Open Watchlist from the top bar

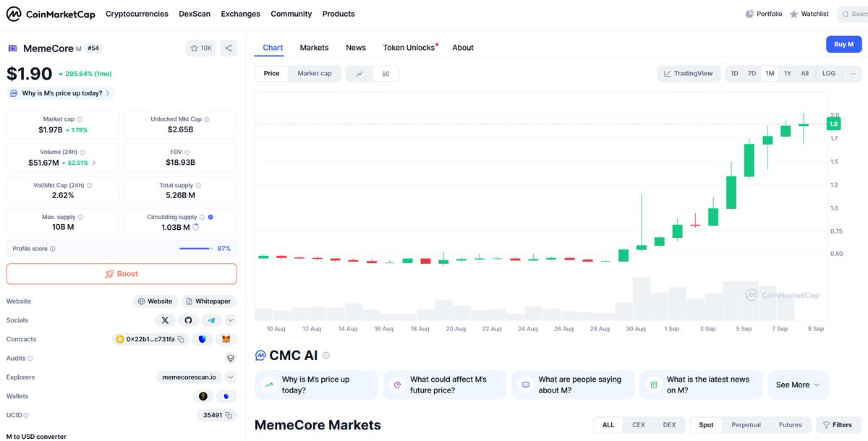point(809,14)
